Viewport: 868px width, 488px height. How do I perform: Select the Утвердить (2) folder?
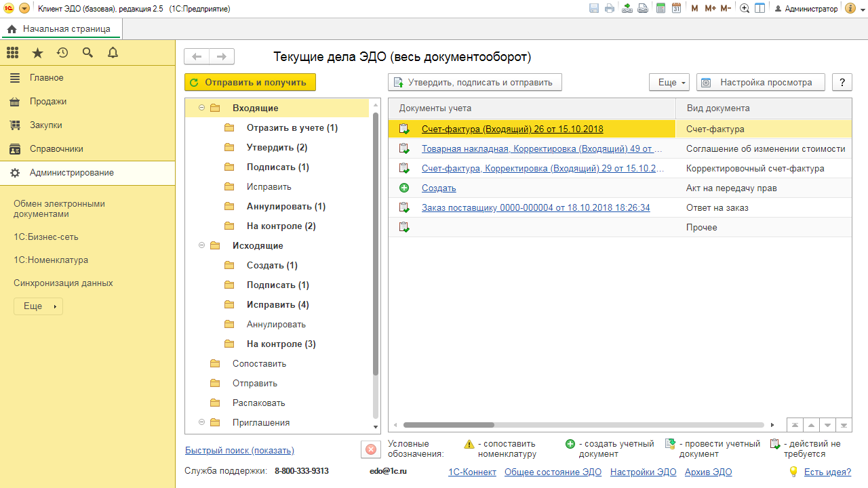click(x=277, y=148)
